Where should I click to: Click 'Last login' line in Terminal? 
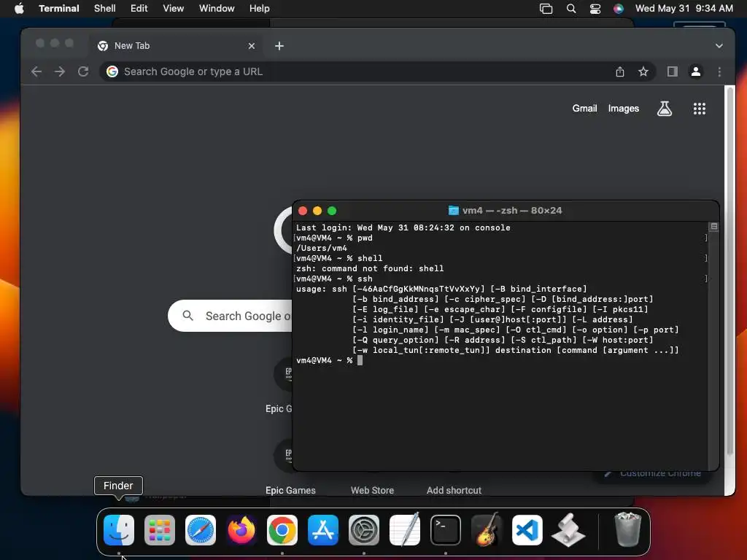[403, 227]
